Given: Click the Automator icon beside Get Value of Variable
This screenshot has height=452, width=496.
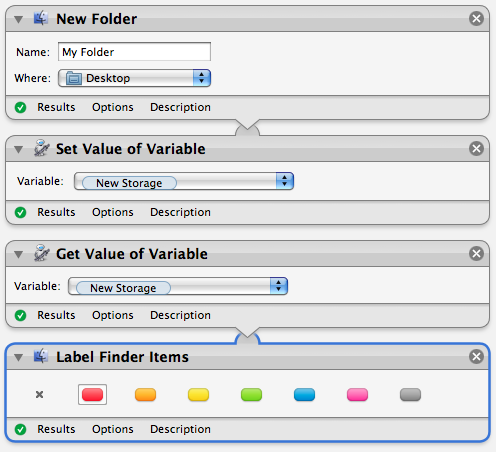Looking at the screenshot, I should tap(41, 253).
